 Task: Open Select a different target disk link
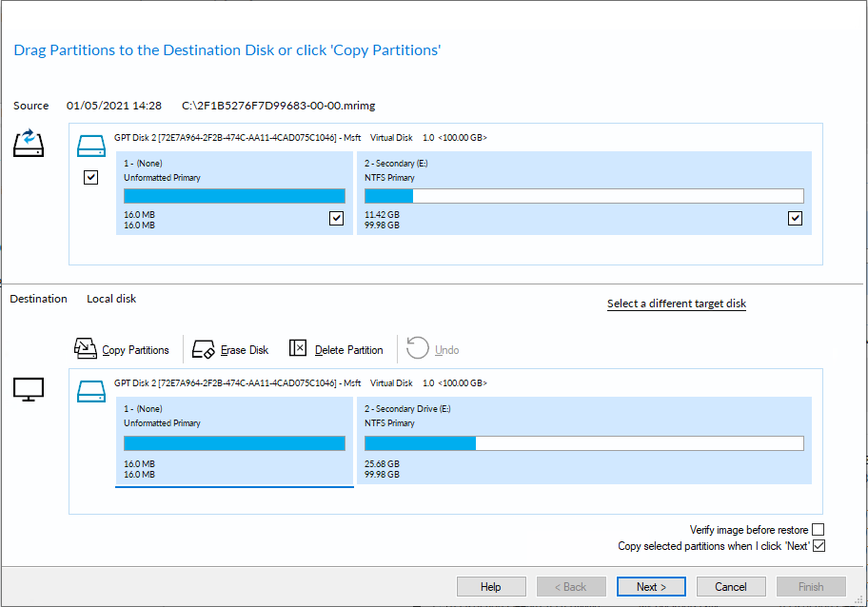[x=676, y=303]
